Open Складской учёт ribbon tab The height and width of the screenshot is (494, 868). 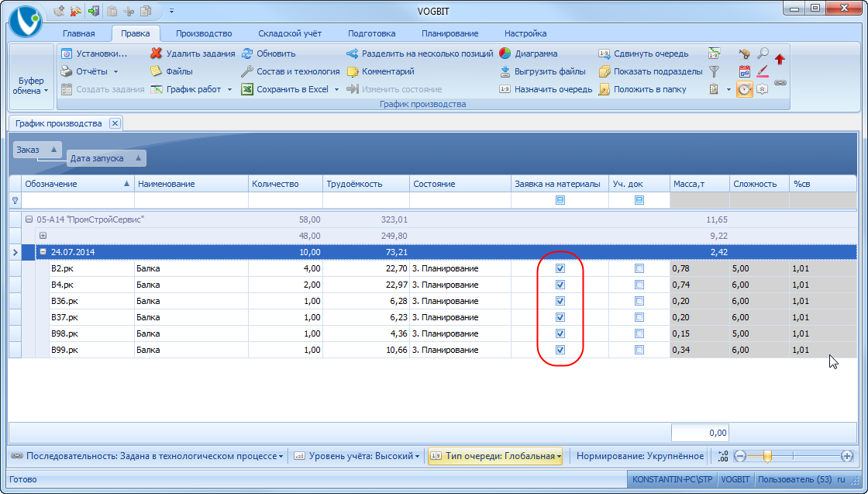pyautogui.click(x=290, y=33)
